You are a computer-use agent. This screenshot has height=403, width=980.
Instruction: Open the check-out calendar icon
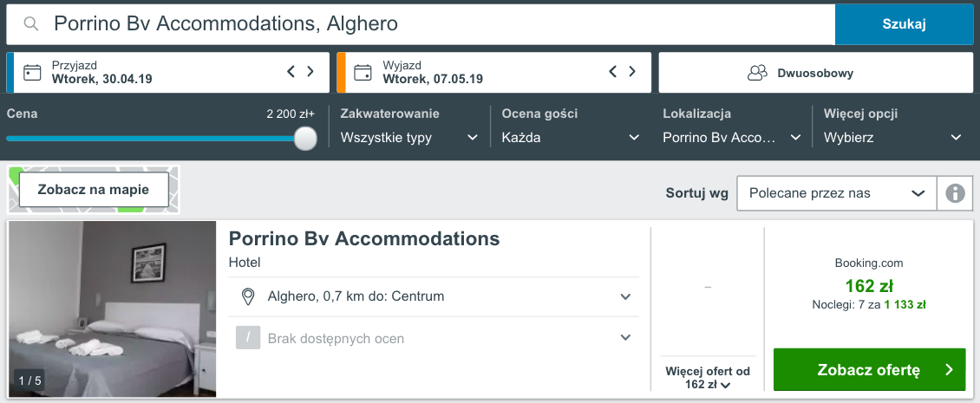click(363, 72)
